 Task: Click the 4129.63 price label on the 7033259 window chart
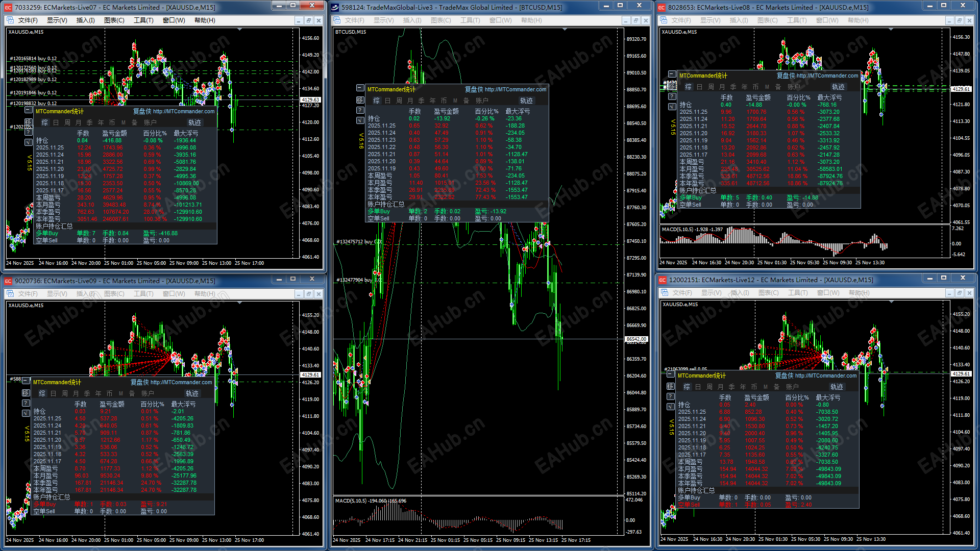(310, 100)
